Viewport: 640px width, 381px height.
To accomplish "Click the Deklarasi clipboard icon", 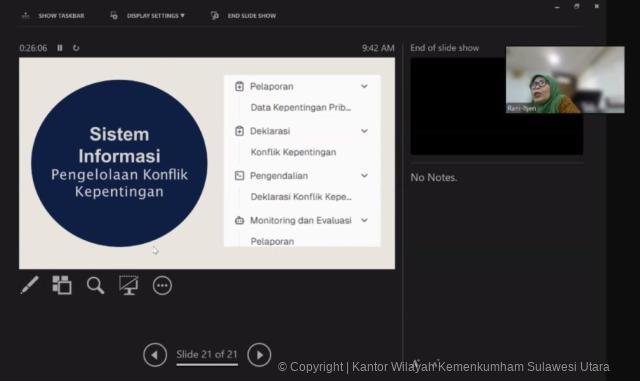I will click(x=240, y=131).
